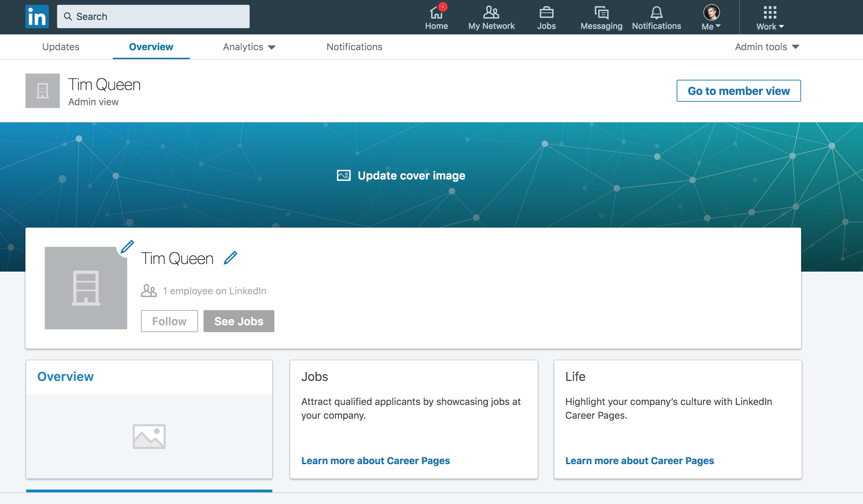Screen dimensions: 863x504
Task: Open the page Notifications tab
Action: 354,47
